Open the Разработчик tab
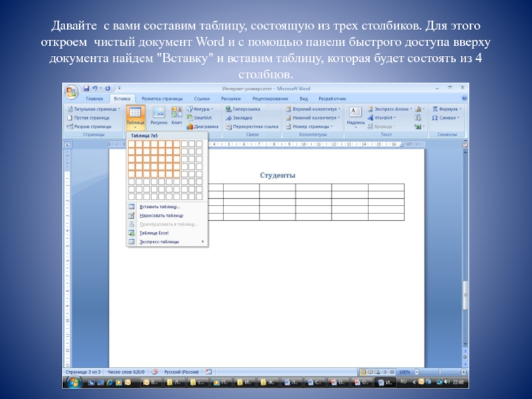532x399 pixels. coord(332,98)
